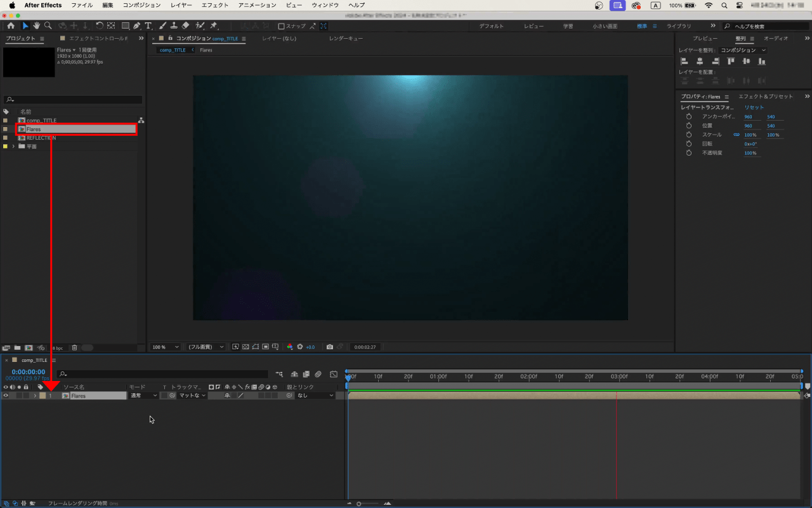812x508 pixels.
Task: Open the エフェクト menu
Action: click(214, 5)
